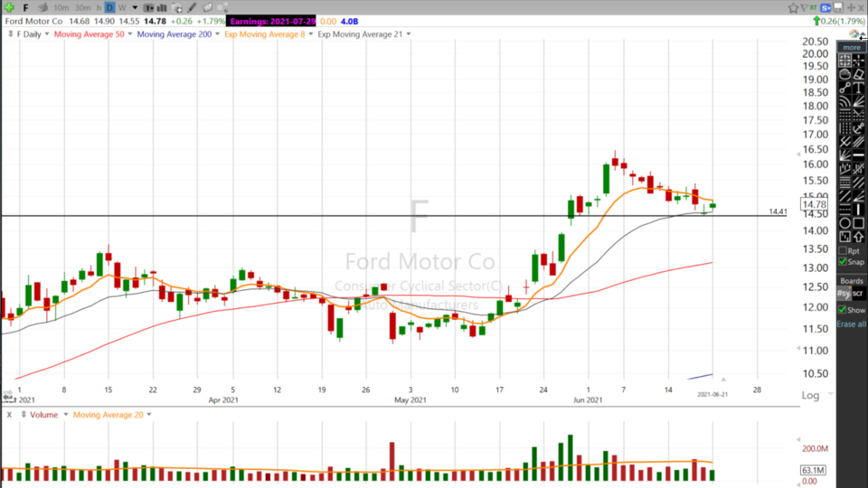Open the trade ticket Tr icon

(x=149, y=8)
